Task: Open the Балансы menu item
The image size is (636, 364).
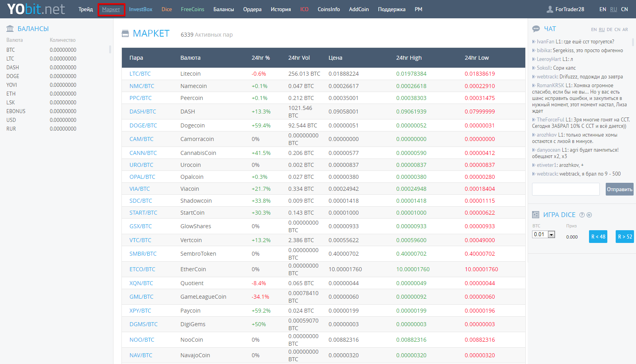Action: point(224,9)
